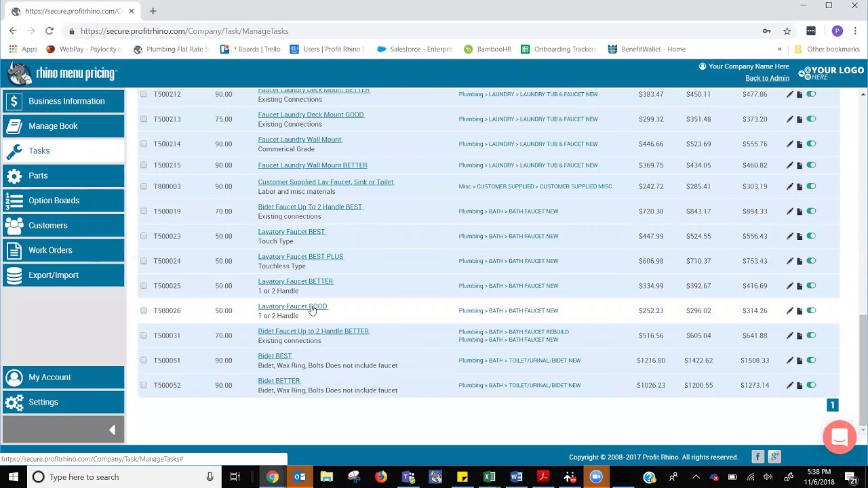Toggle active switch for task T500212
The height and width of the screenshot is (488, 868).
(811, 94)
